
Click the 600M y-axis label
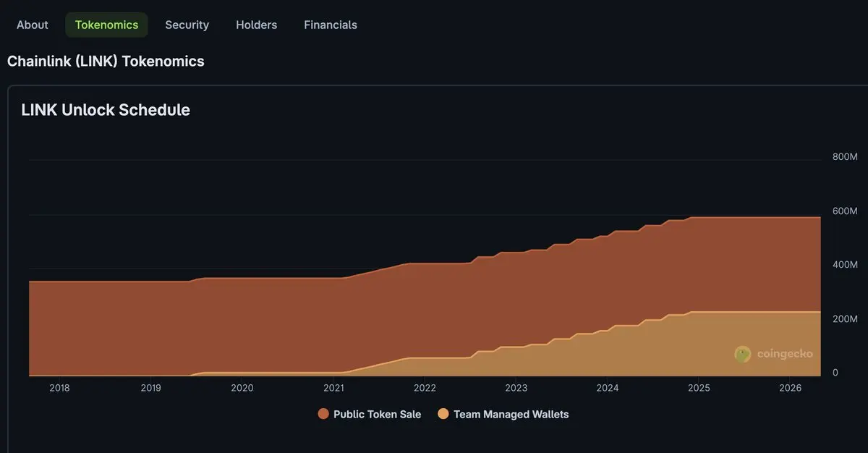(845, 211)
